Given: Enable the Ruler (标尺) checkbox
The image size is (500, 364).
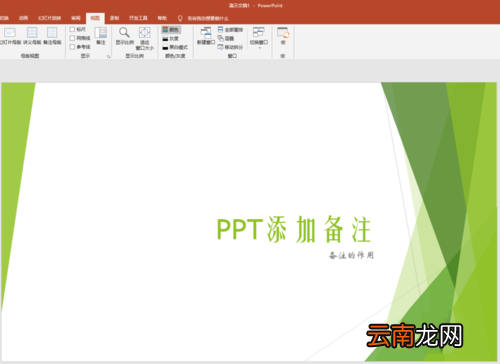Looking at the screenshot, I should [72, 29].
